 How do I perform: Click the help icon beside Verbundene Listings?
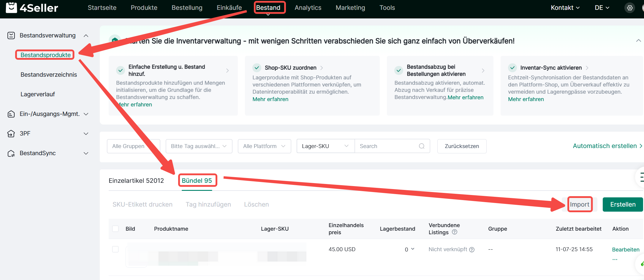pos(454,232)
